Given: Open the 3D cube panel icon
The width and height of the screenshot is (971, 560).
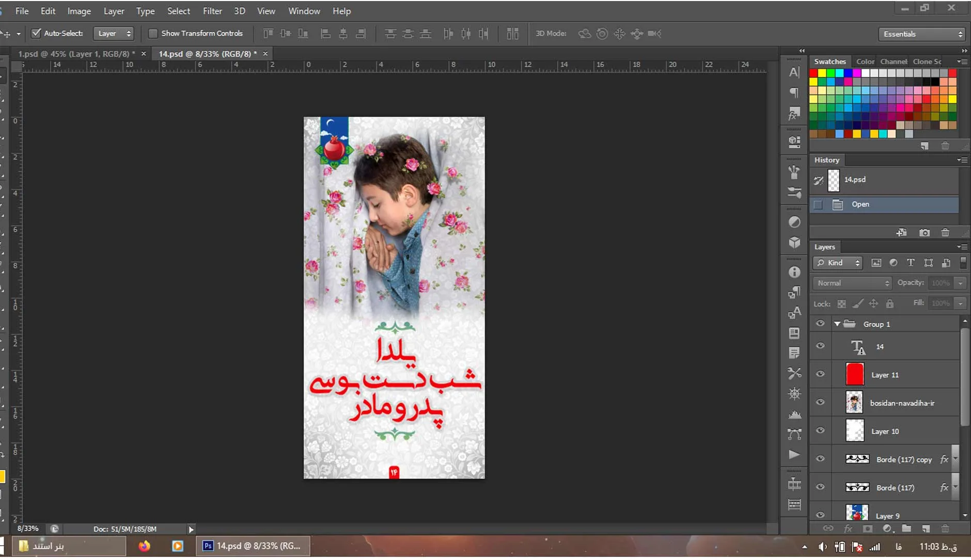Looking at the screenshot, I should (794, 243).
